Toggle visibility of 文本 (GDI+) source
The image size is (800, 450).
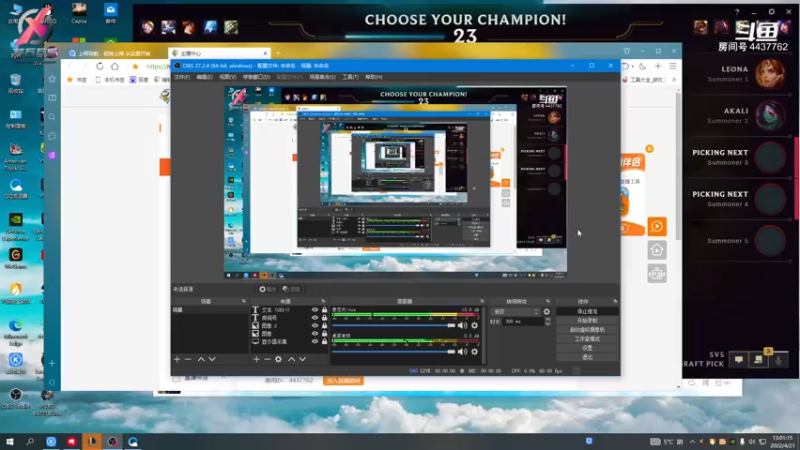pyautogui.click(x=315, y=310)
